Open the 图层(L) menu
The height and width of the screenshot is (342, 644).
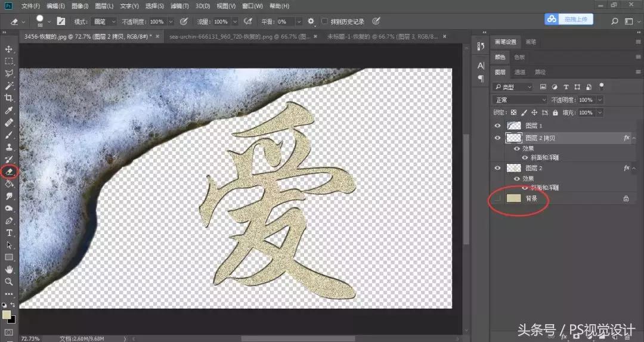click(x=104, y=6)
